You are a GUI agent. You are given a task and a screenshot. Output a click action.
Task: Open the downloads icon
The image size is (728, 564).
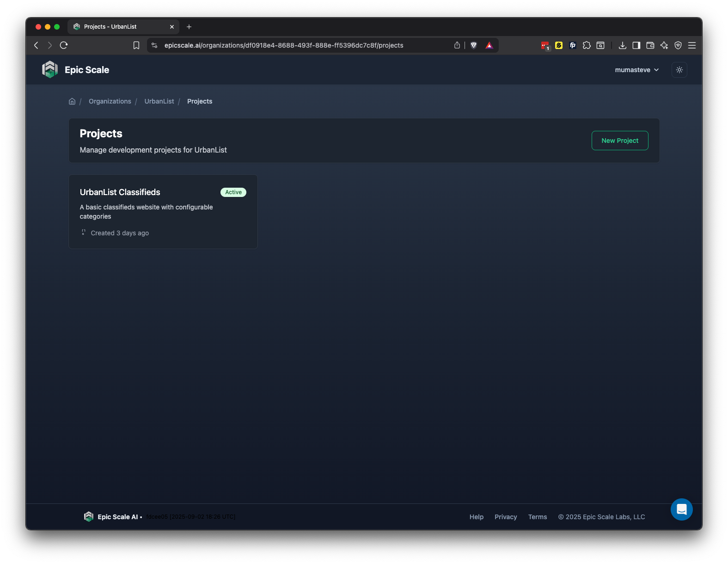point(623,45)
